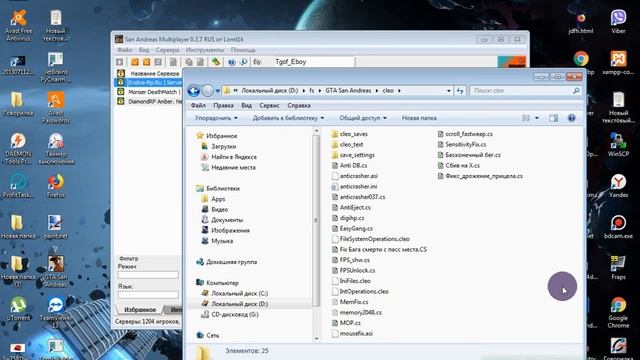Image resolution: width=640 pixels, height=360 pixels.
Task: Open the address bar history dropdown
Action: pos(449,91)
